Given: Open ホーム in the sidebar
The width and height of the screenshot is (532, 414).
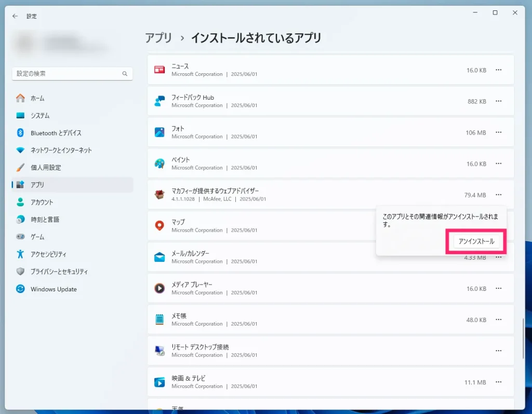Looking at the screenshot, I should pos(72,98).
